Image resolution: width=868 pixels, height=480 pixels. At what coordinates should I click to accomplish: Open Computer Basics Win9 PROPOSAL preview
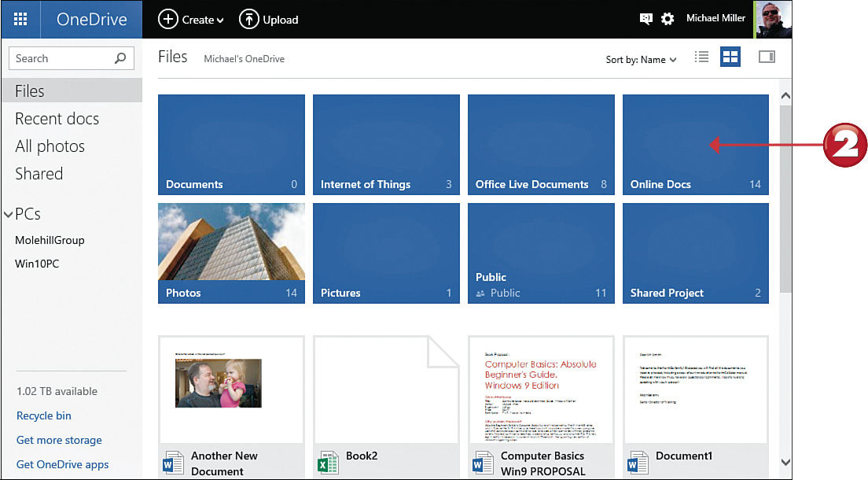tap(541, 390)
